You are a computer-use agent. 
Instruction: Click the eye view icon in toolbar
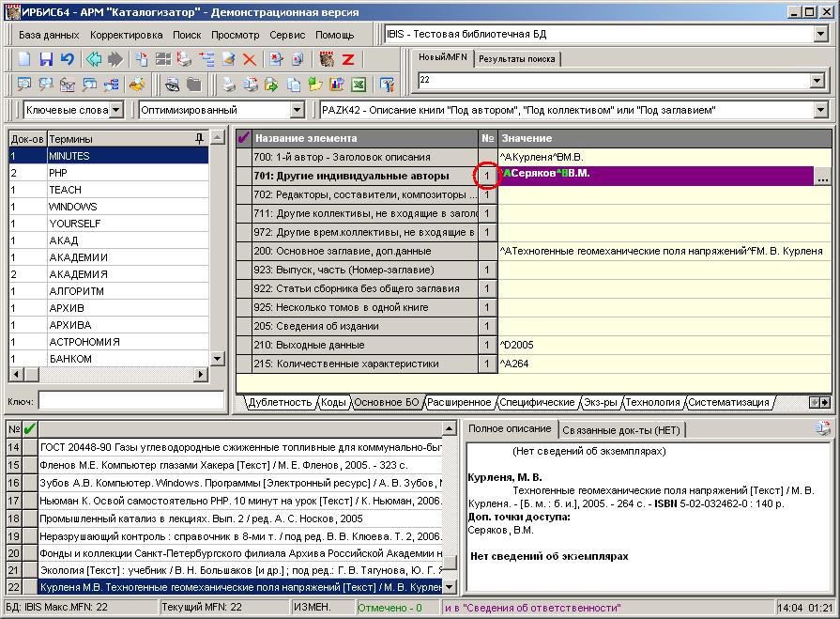click(173, 85)
